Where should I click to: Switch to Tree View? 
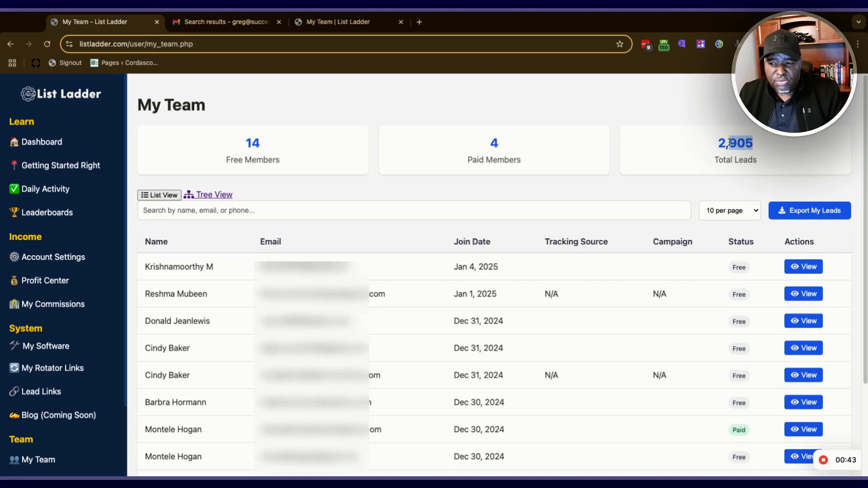pos(208,194)
